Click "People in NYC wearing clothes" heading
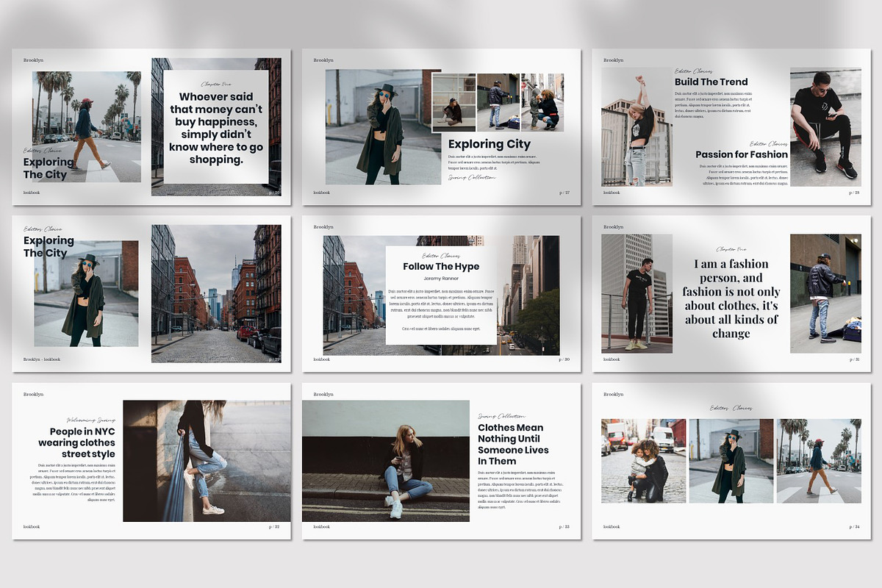The image size is (882, 588). point(77,442)
